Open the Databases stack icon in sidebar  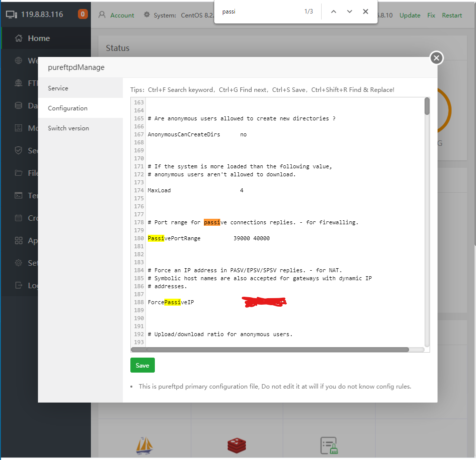pyautogui.click(x=18, y=106)
